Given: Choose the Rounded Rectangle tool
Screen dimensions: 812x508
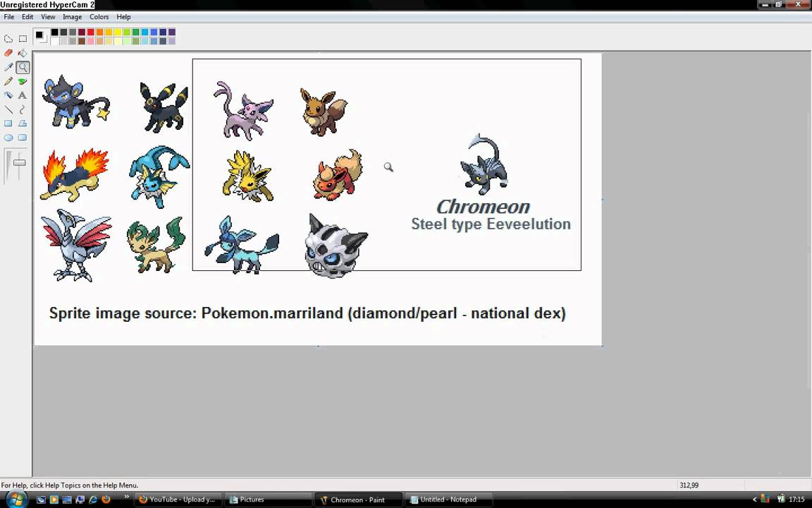Looking at the screenshot, I should (23, 138).
